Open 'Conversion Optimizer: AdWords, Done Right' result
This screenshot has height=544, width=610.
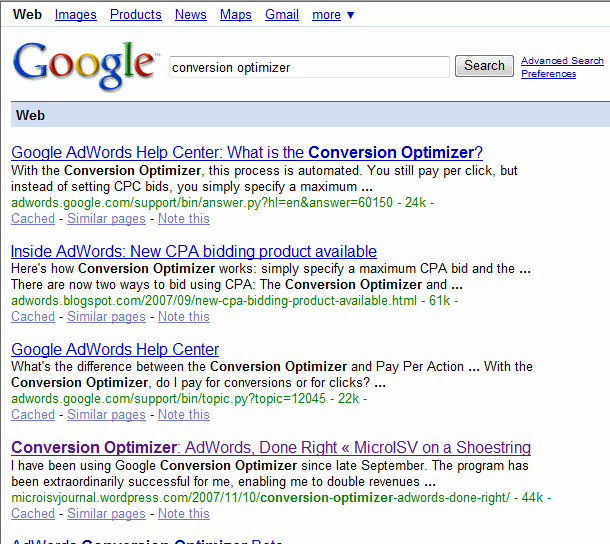click(271, 447)
